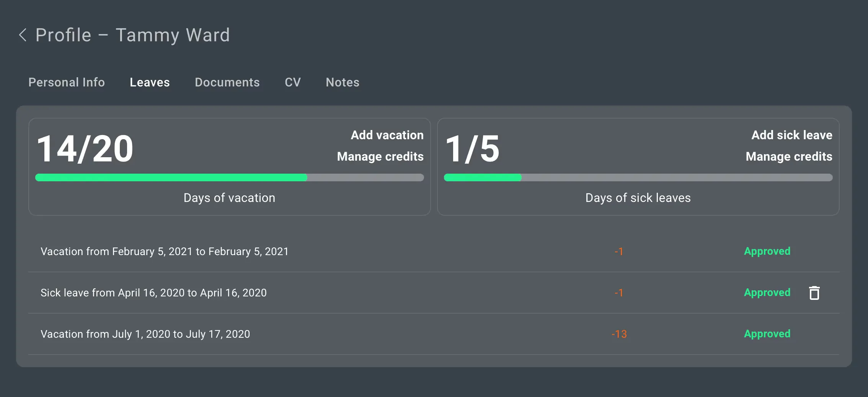868x397 pixels.
Task: Click the Days of sick leaves label
Action: click(638, 198)
